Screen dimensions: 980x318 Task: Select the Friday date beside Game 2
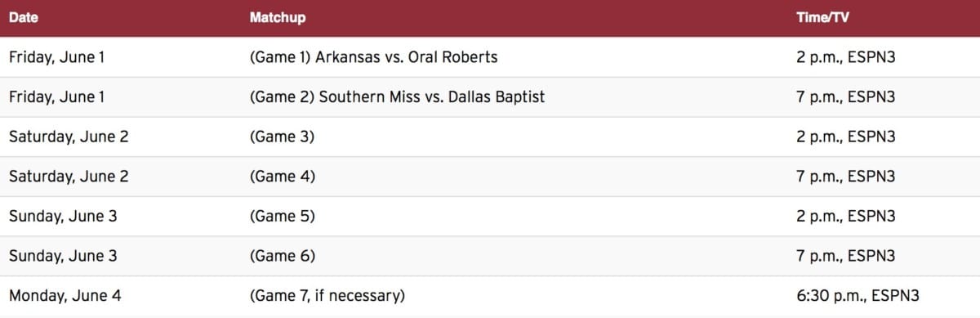pyautogui.click(x=56, y=97)
